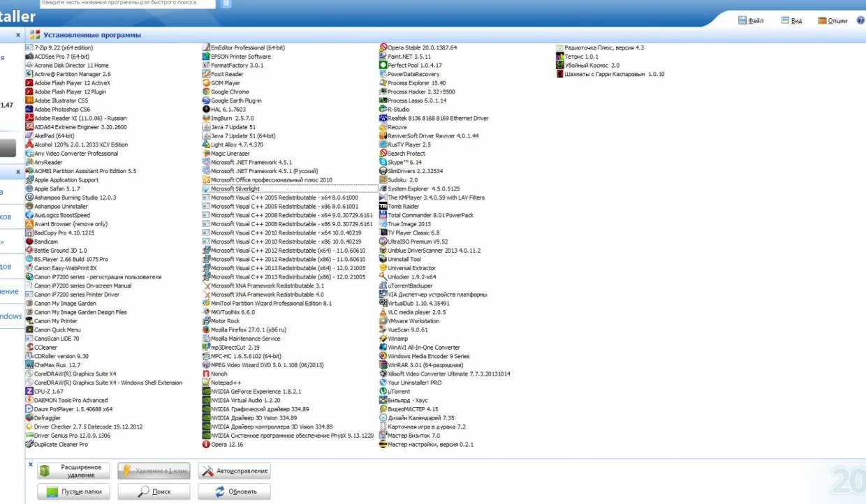Select AIDA64 Extreme Engineer entry

point(76,127)
